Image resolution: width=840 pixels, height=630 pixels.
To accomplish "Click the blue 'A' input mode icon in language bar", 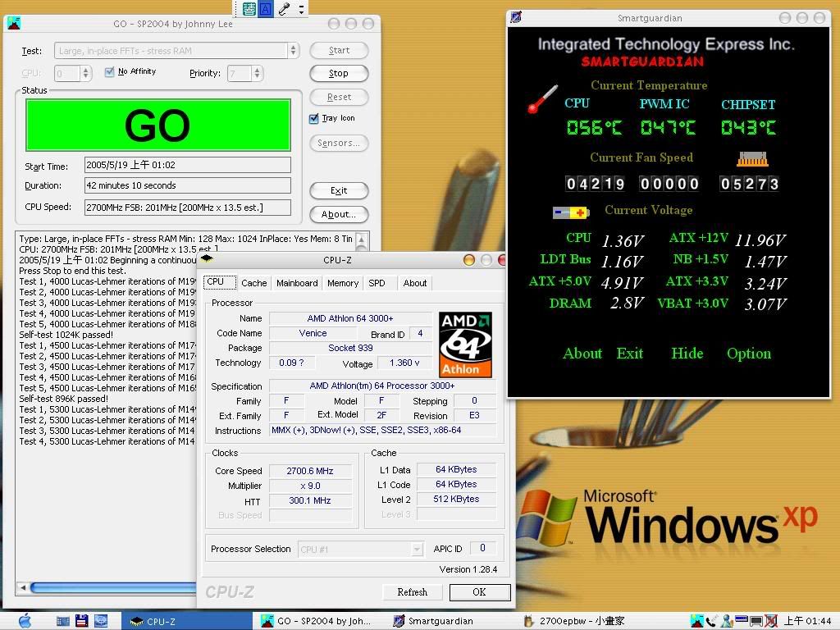I will [x=265, y=8].
